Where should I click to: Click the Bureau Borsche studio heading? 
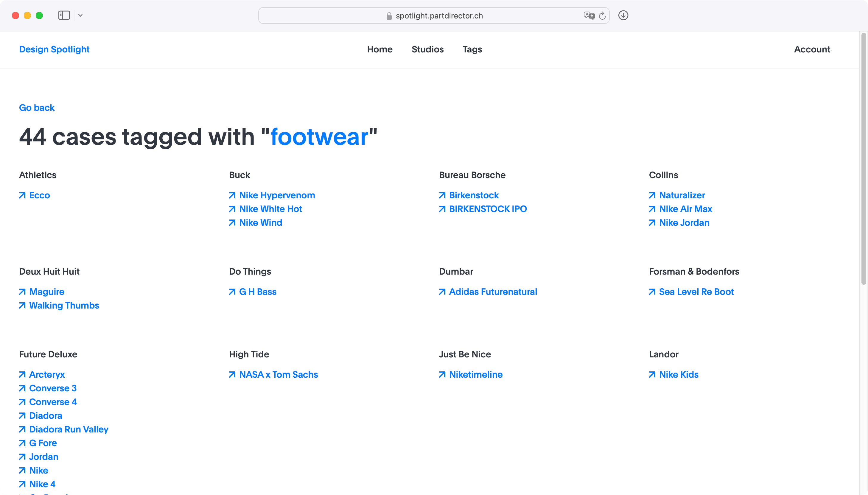[472, 175]
